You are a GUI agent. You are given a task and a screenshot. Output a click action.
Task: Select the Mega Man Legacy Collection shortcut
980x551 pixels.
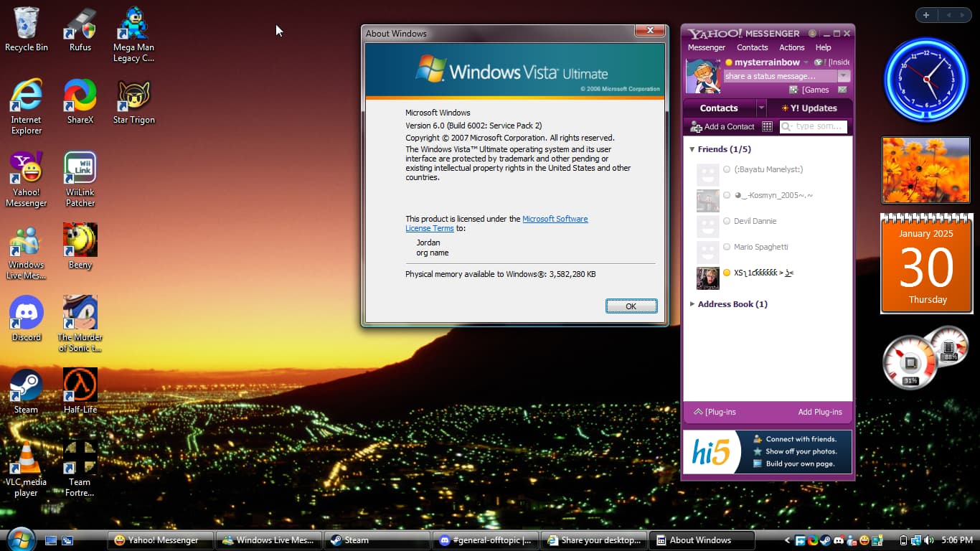pyautogui.click(x=133, y=34)
